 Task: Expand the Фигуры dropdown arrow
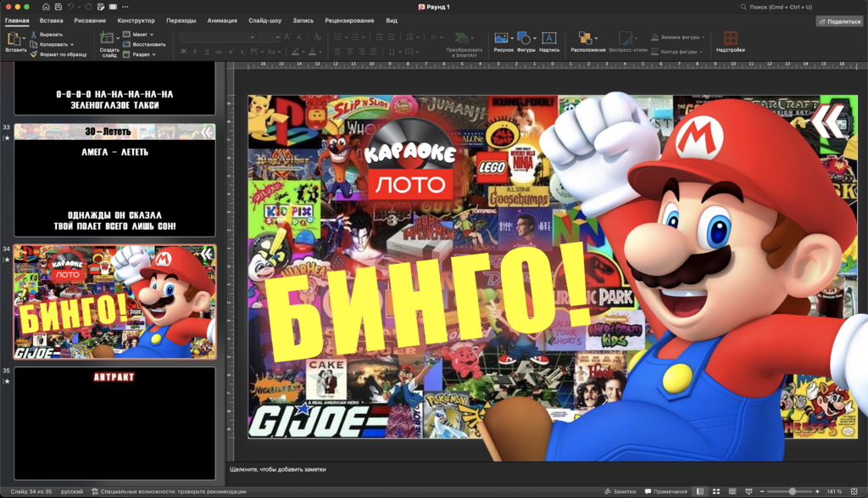535,38
